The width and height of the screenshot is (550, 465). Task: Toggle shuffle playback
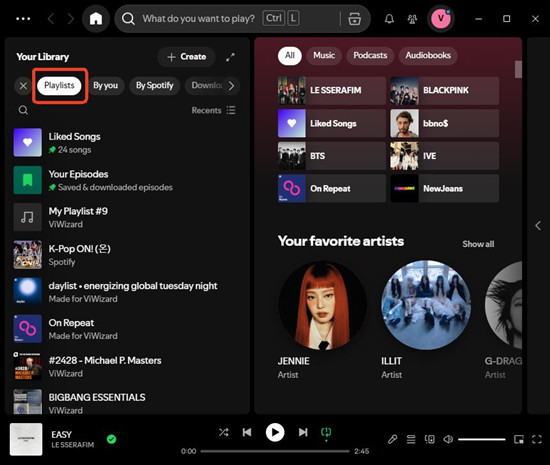(223, 432)
